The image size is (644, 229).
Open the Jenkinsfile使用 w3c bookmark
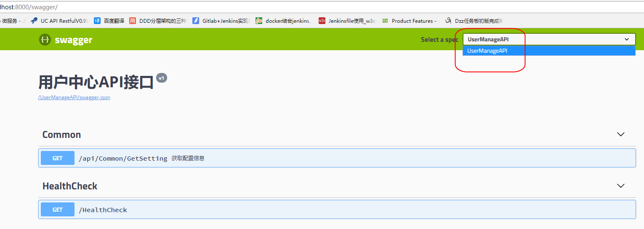click(x=347, y=21)
